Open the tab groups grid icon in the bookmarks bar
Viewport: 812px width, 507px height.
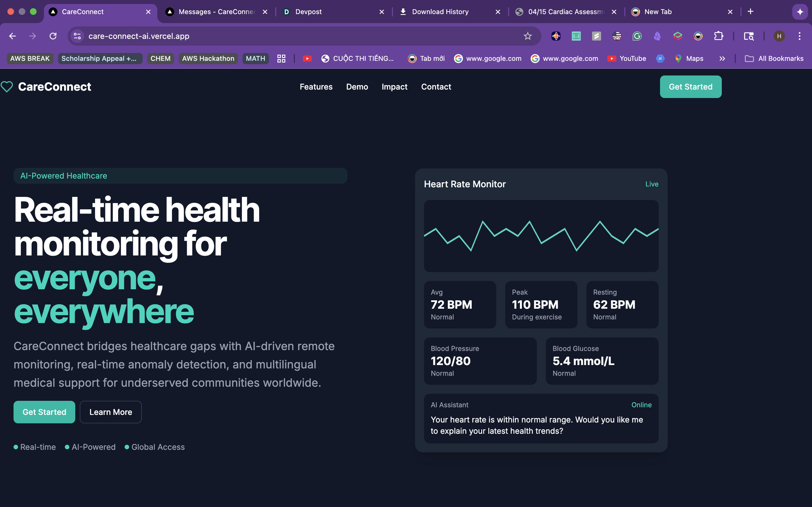pos(281,58)
